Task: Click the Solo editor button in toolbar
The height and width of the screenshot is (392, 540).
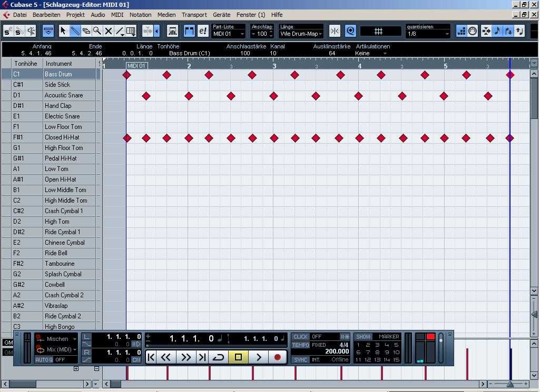Action: (x=8, y=32)
